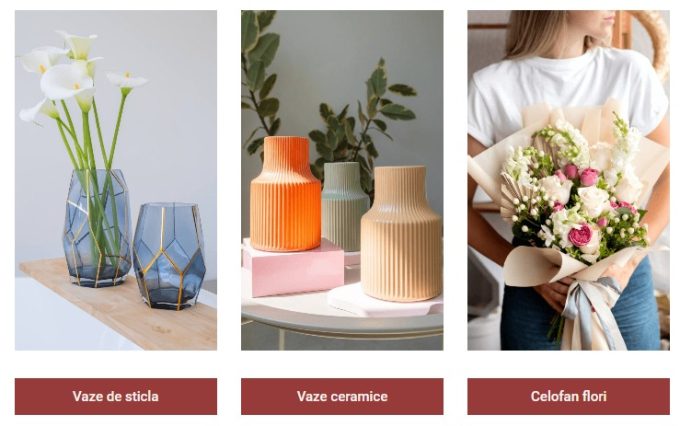Open the Celofan flori category button
This screenshot has width=680, height=426.
coord(568,396)
